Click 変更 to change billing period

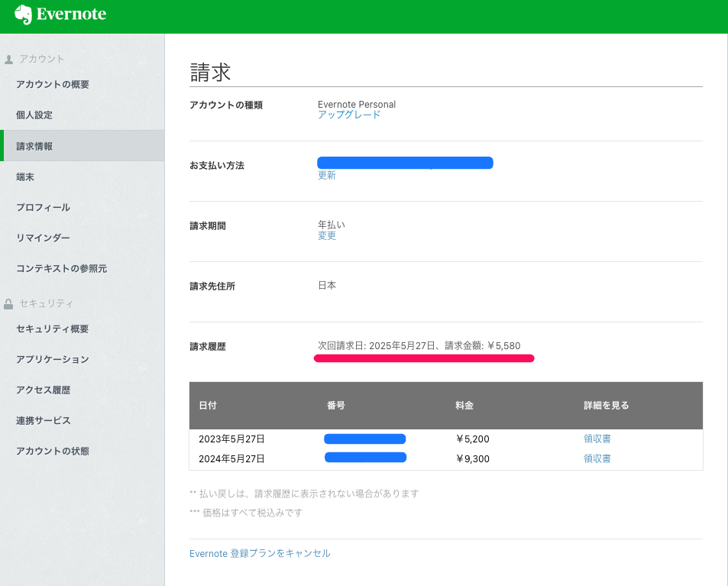[x=327, y=235]
